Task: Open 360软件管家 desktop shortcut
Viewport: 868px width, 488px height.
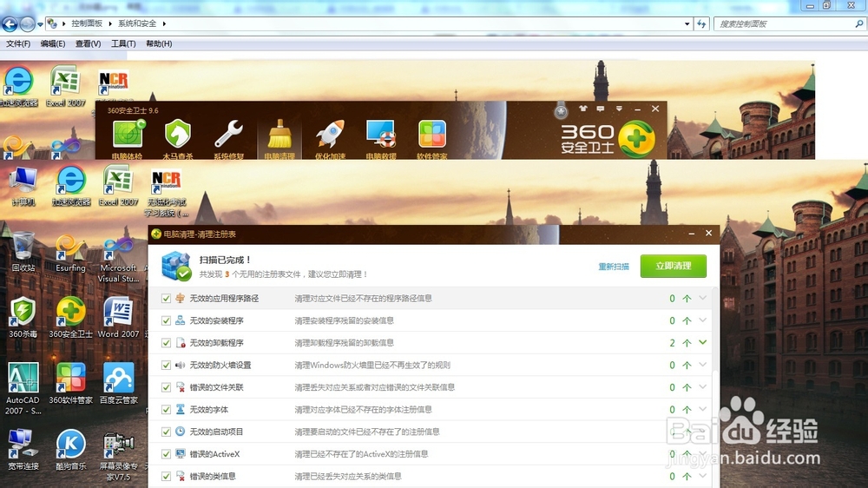Action: [71, 383]
